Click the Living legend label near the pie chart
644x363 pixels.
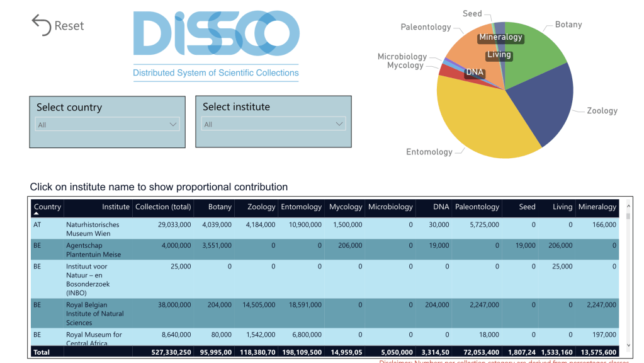499,54
